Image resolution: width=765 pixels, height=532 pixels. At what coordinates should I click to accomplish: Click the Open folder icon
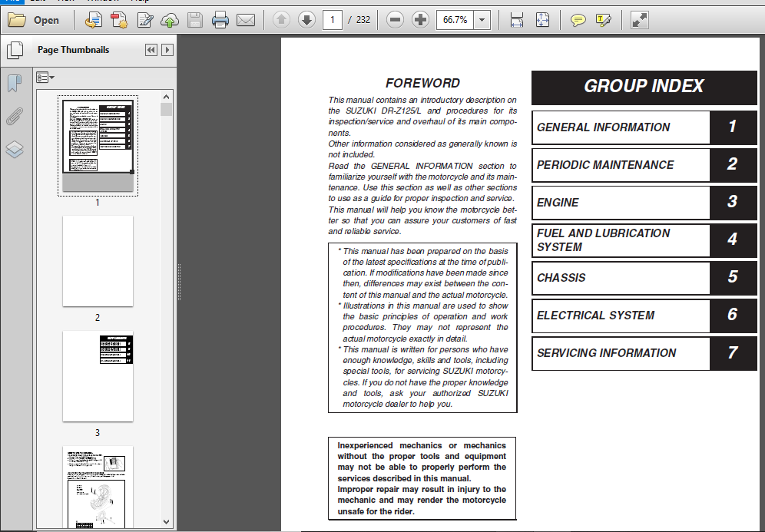[x=17, y=20]
